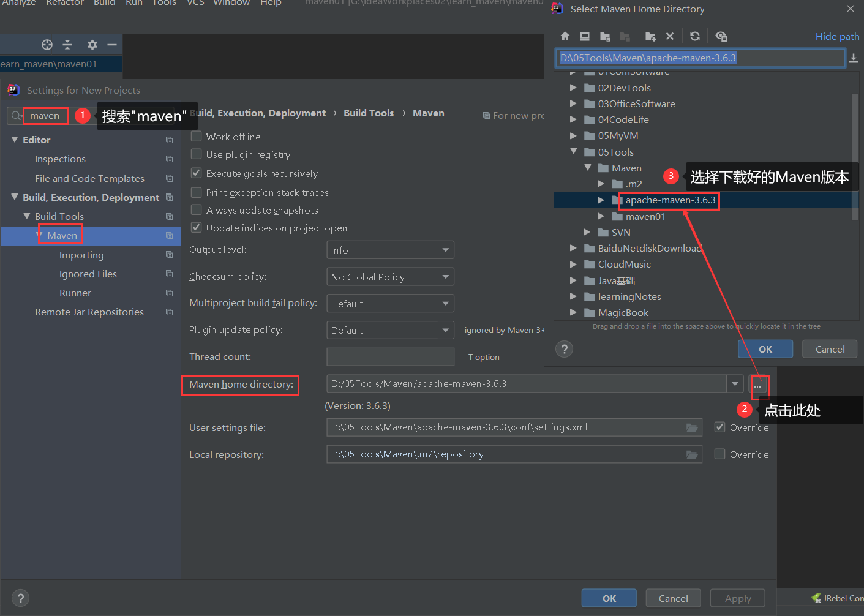The height and width of the screenshot is (616, 864).
Task: Check Override for Local repository
Action: 720,454
